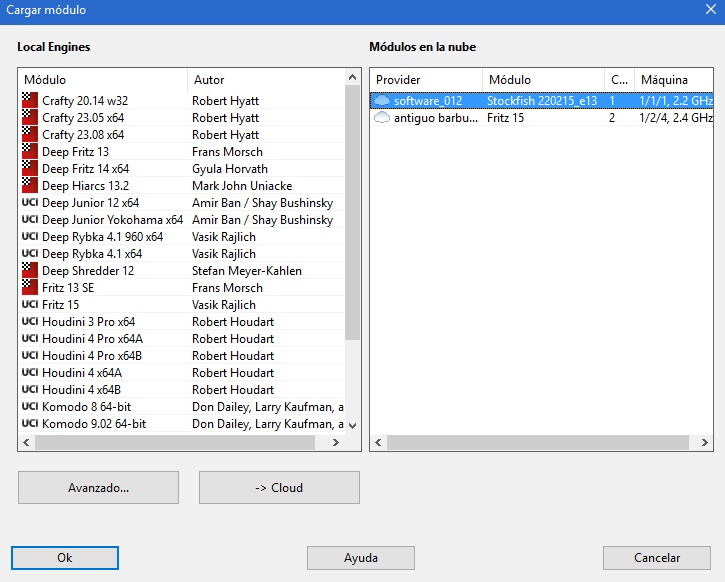Sort cloud engines by C... column header
Screen dimensions: 725x582
pyautogui.click(x=619, y=80)
